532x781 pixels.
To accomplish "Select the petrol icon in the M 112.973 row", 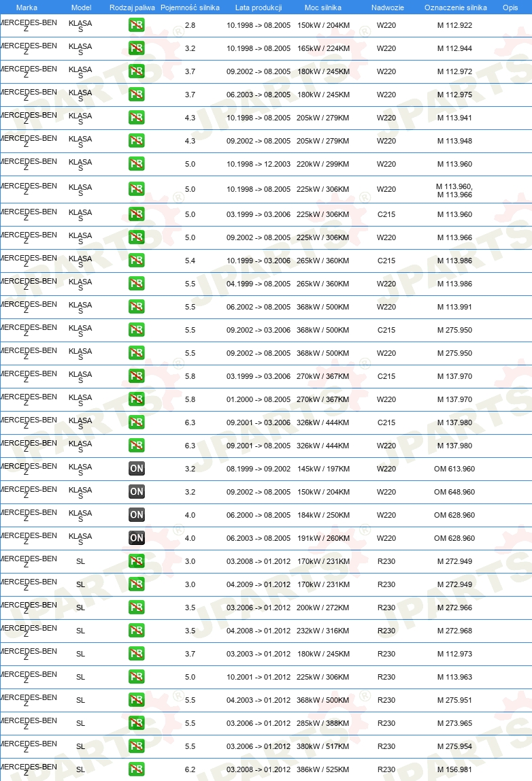I will 137,654.
